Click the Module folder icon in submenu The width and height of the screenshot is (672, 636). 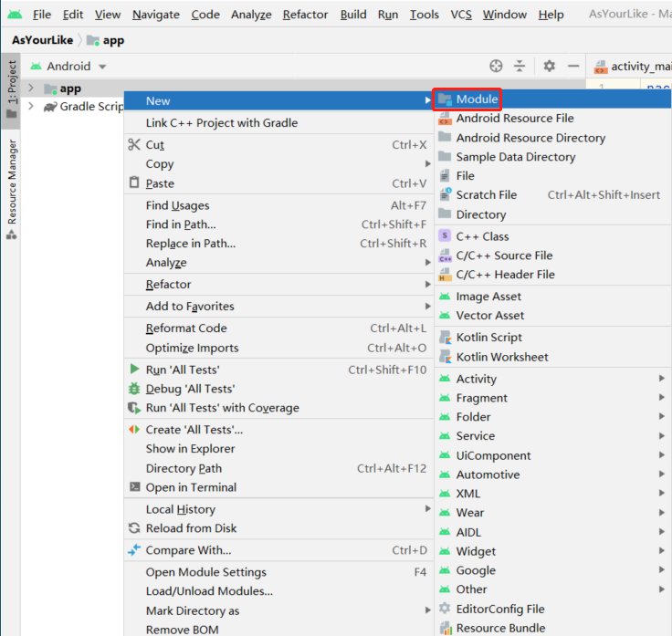[x=445, y=99]
